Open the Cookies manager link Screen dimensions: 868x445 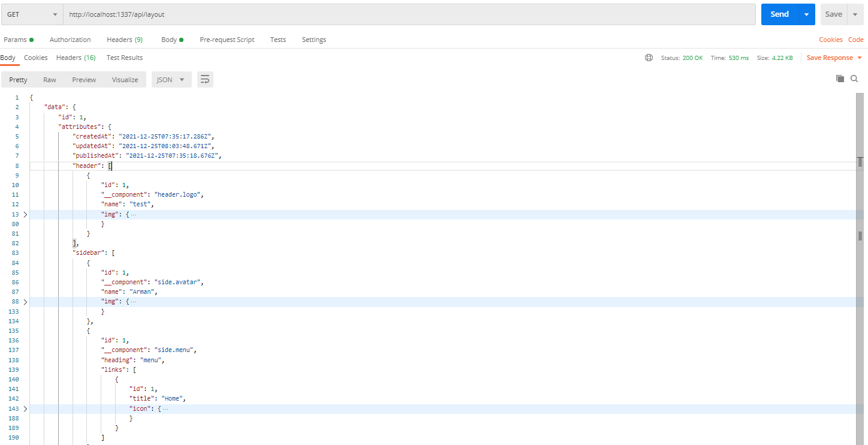(x=830, y=40)
